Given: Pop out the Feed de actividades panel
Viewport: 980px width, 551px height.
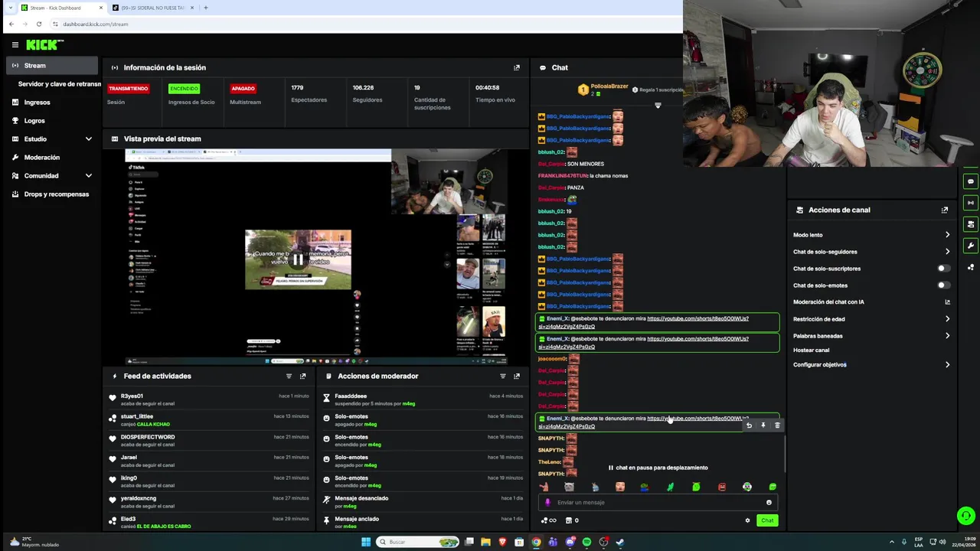Looking at the screenshot, I should 302,376.
